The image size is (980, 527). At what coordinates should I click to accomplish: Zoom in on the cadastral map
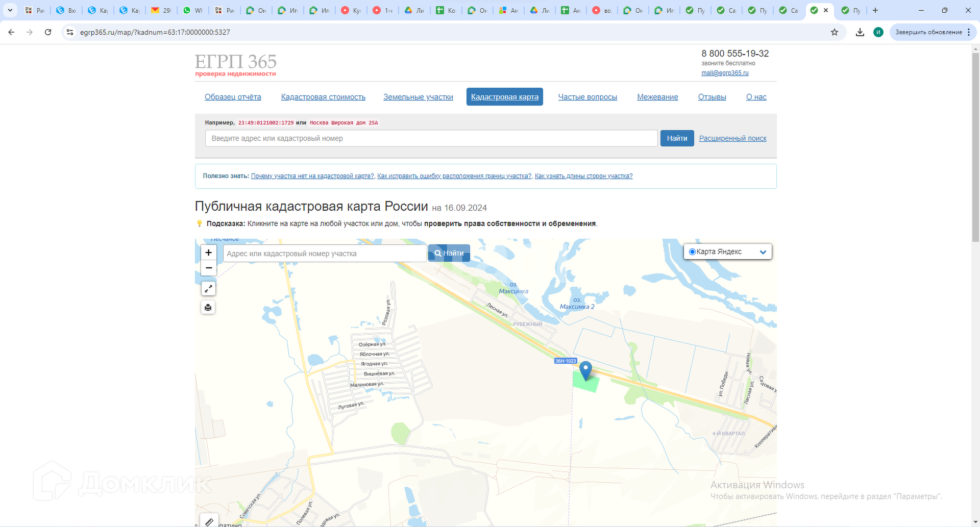point(208,253)
